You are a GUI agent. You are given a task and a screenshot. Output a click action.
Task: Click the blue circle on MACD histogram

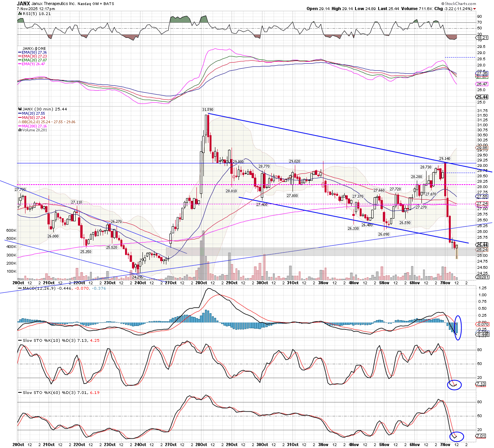click(x=458, y=328)
